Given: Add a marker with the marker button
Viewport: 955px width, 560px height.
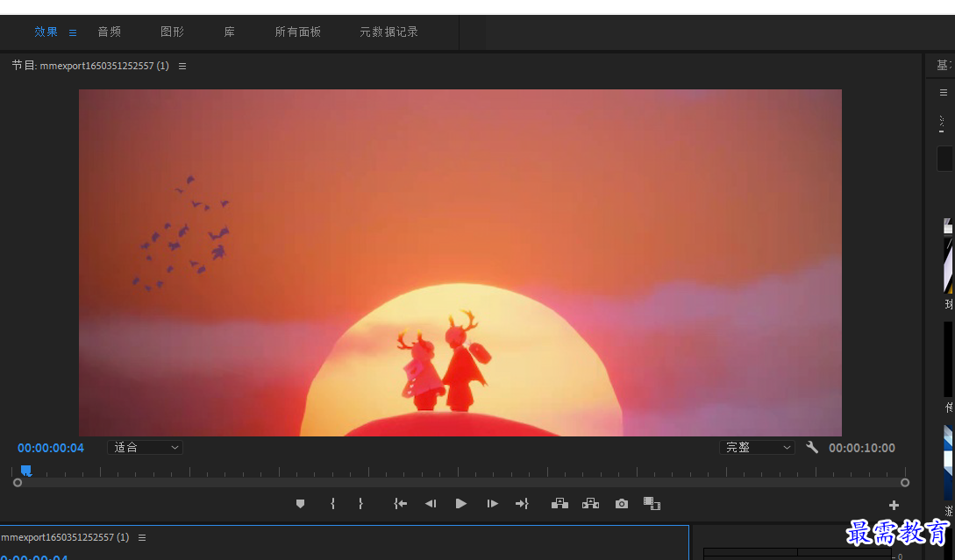Looking at the screenshot, I should click(x=300, y=503).
